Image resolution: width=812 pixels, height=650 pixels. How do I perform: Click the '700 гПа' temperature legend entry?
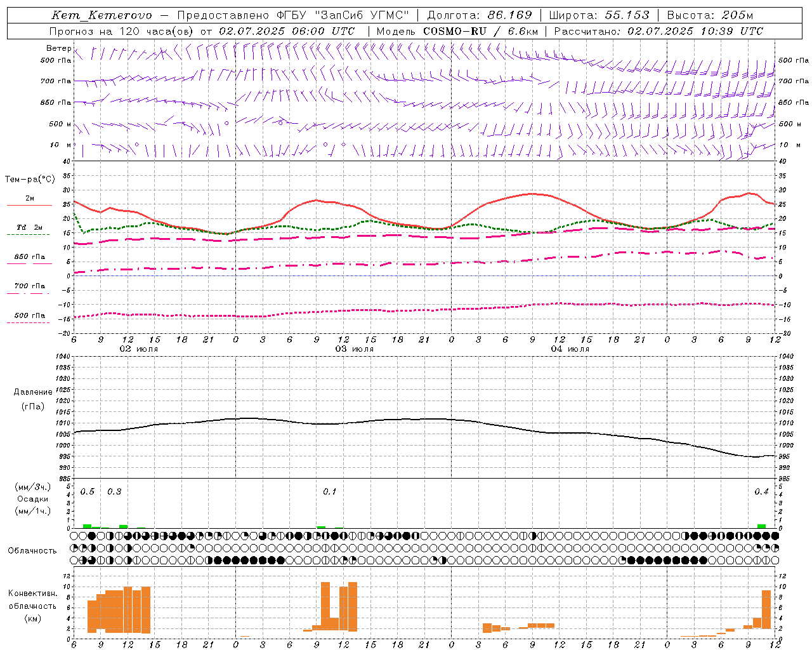30,286
